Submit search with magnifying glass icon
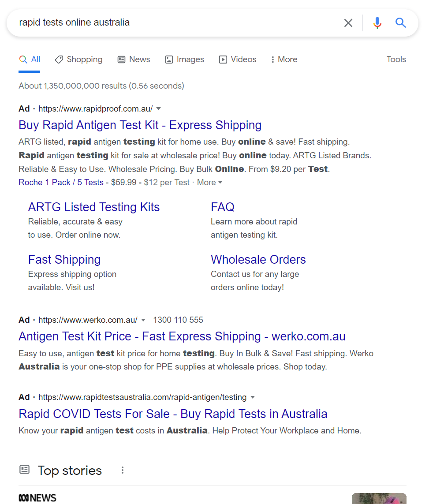This screenshot has width=429, height=504. 400,23
